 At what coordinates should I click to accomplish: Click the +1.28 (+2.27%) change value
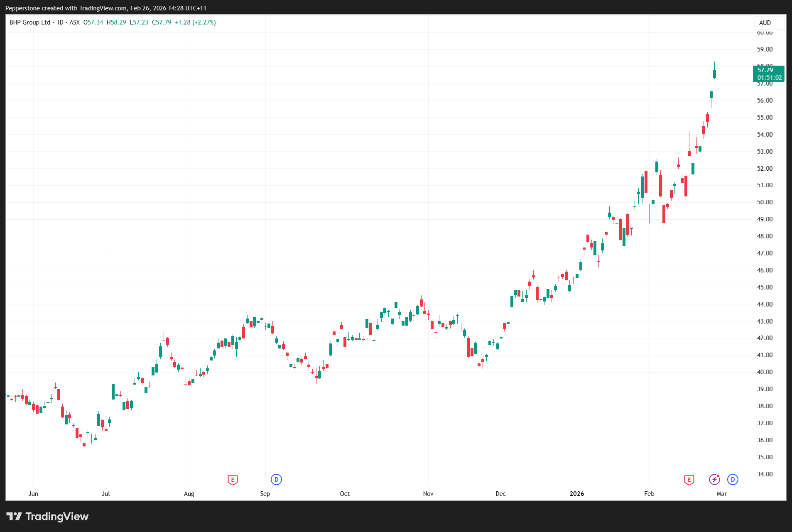pos(195,22)
